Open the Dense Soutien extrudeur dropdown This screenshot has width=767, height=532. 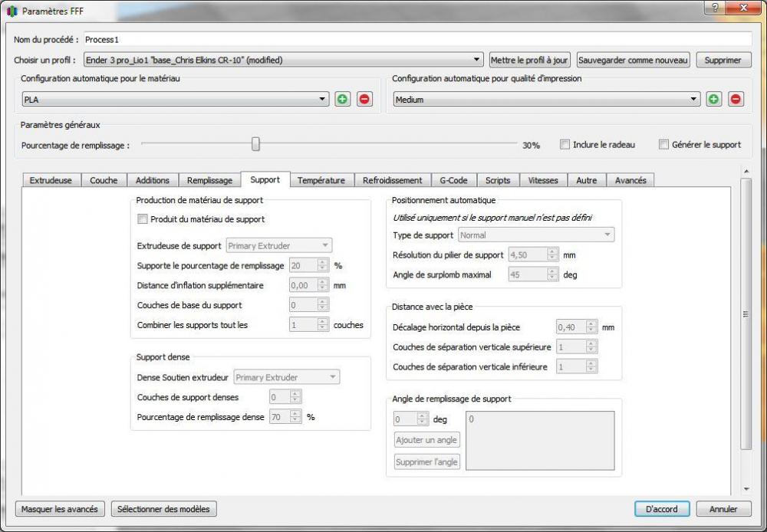coord(287,377)
